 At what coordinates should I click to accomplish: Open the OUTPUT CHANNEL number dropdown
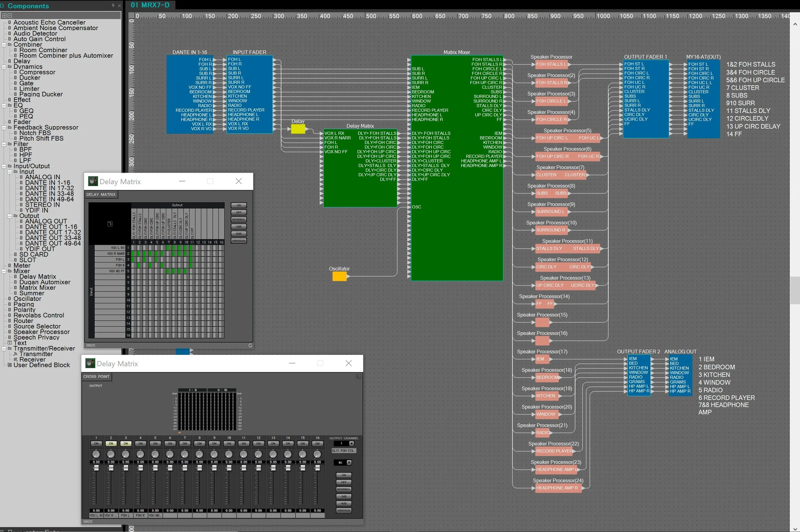[351, 443]
